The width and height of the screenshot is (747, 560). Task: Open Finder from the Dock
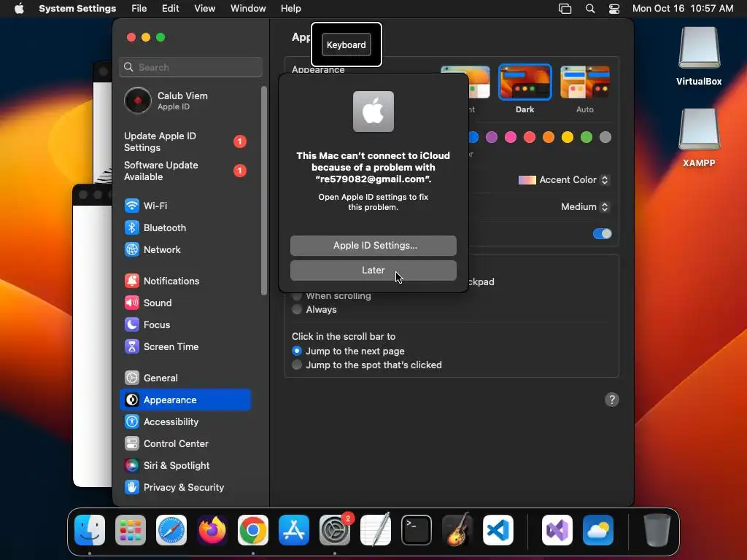pyautogui.click(x=90, y=530)
